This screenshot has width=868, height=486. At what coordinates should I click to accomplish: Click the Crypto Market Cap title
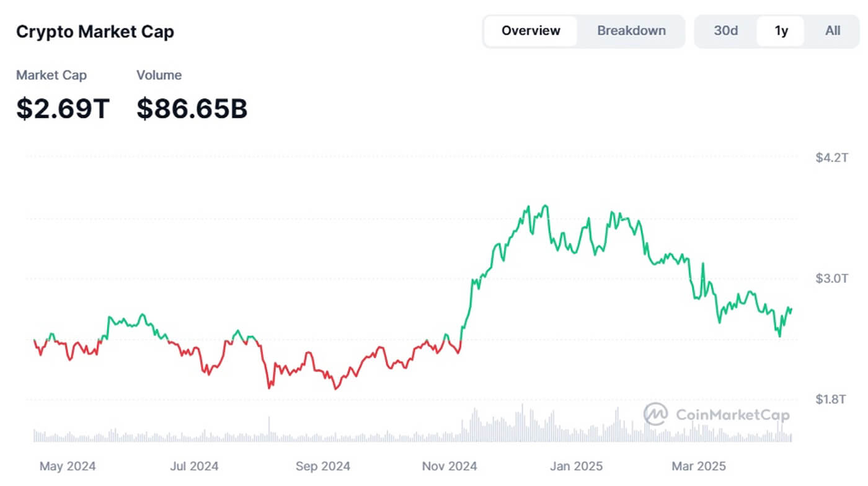pos(95,32)
